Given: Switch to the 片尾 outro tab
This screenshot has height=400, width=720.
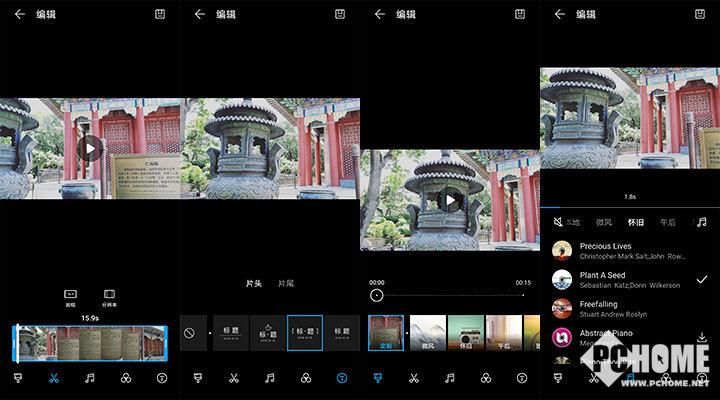Looking at the screenshot, I should click(286, 283).
